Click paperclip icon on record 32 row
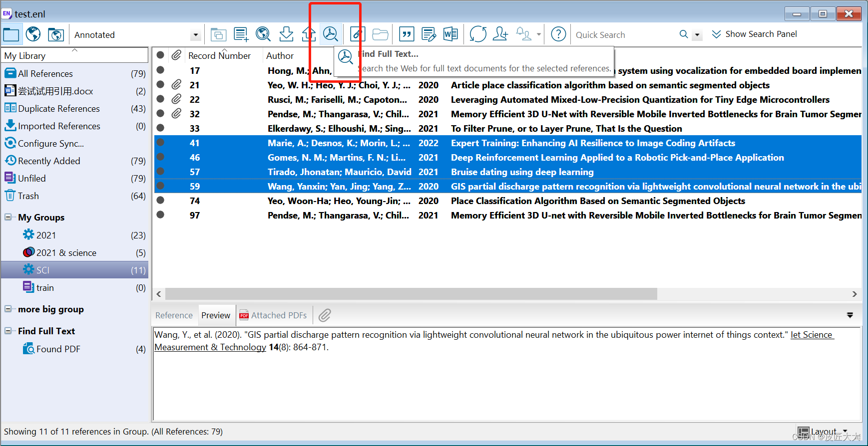Viewport: 868px width, 446px height. pos(176,114)
